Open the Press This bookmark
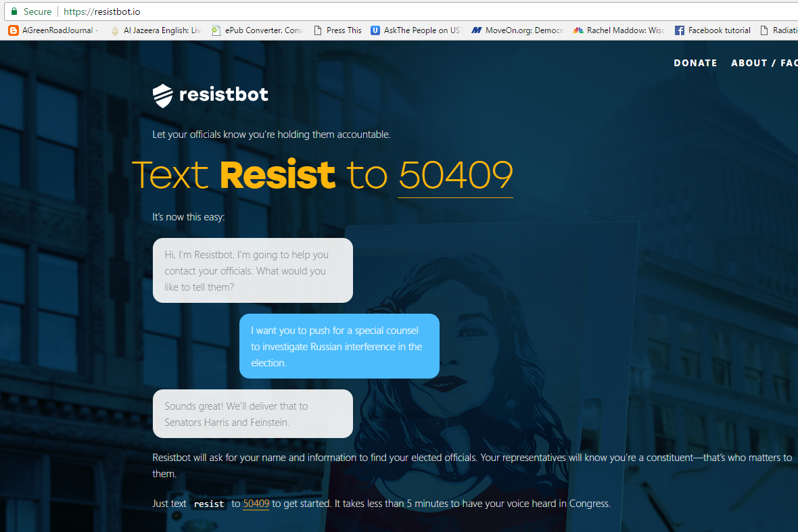Screen dimensions: 798x532 pos(338,30)
